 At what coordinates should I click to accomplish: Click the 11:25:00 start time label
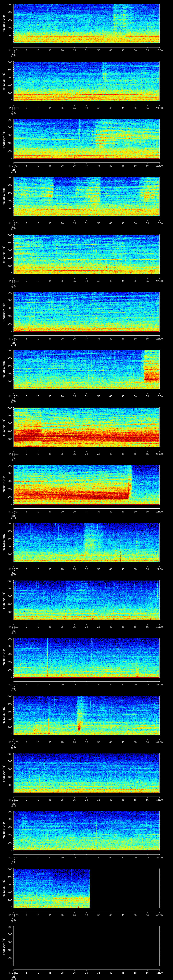point(13,396)
